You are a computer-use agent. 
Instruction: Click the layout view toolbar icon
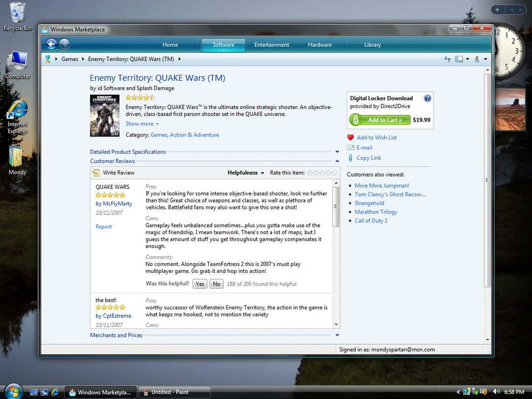(x=459, y=59)
